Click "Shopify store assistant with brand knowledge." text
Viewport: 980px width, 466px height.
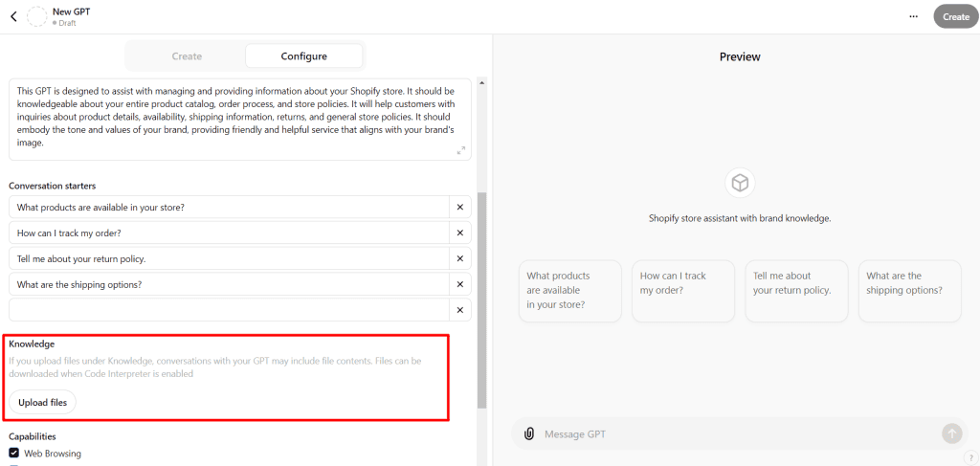pyautogui.click(x=740, y=218)
